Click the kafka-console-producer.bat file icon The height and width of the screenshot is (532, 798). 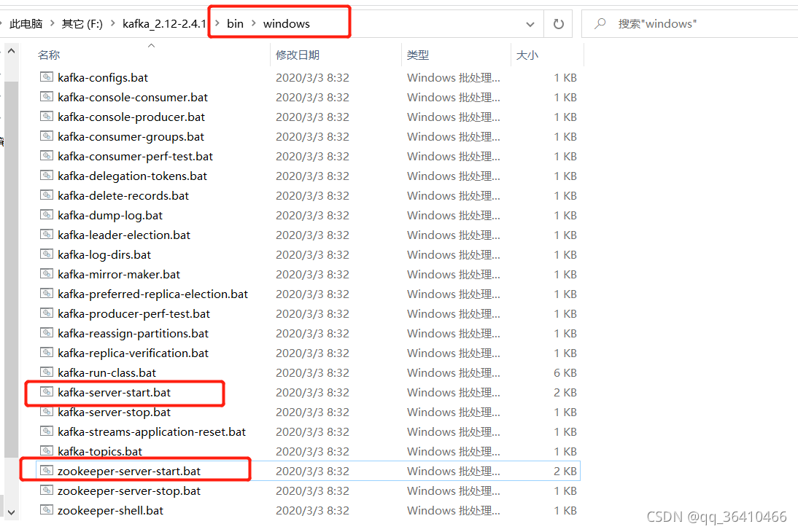pyautogui.click(x=46, y=117)
